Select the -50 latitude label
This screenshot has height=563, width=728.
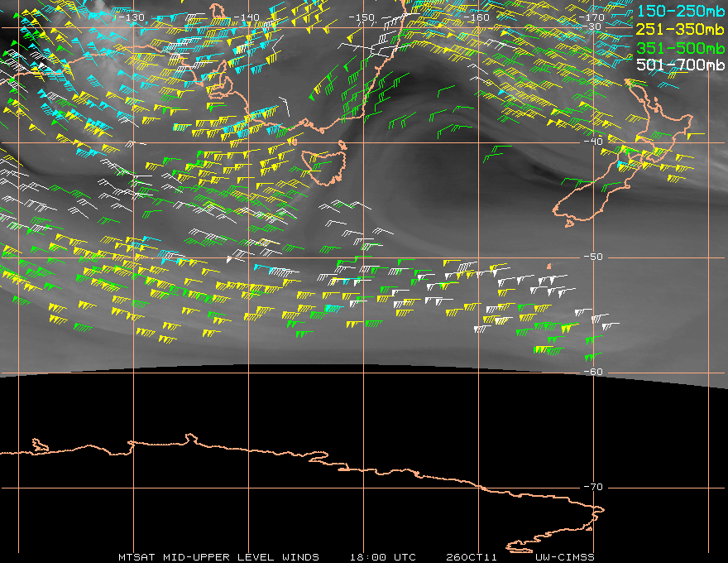tap(593, 257)
